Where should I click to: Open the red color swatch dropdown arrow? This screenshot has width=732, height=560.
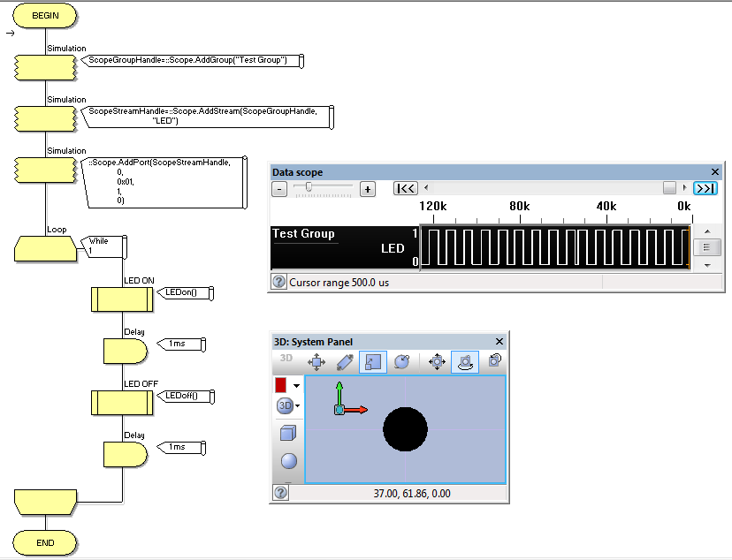click(x=296, y=386)
